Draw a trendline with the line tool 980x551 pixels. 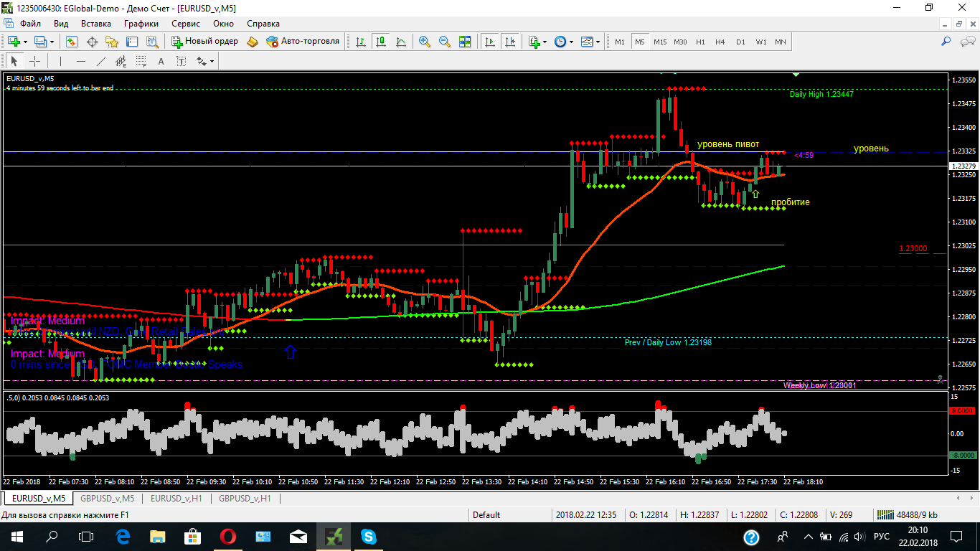pyautogui.click(x=101, y=61)
